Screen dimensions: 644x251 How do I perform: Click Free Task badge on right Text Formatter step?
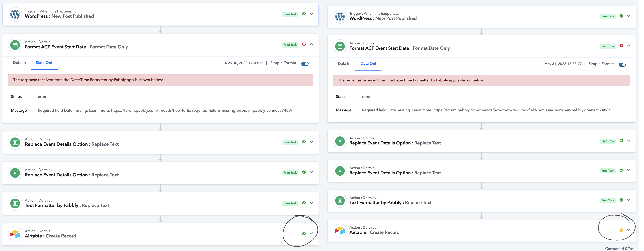[x=608, y=200]
